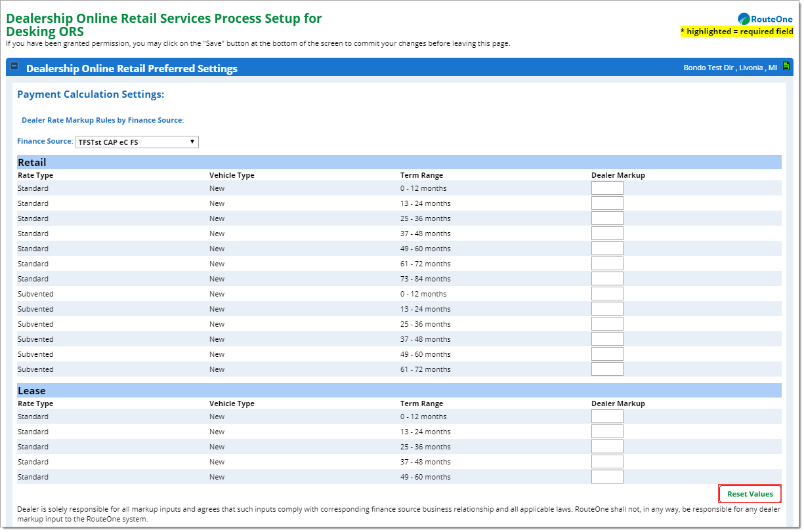
Task: Click Subvented 25 - 36 months markup field
Action: [x=607, y=324]
